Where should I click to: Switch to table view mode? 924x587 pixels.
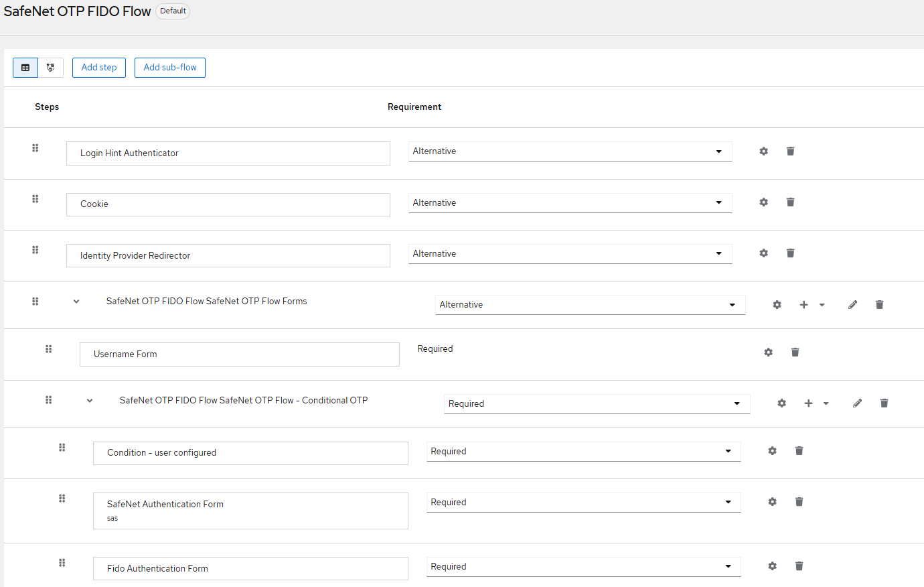click(x=25, y=68)
